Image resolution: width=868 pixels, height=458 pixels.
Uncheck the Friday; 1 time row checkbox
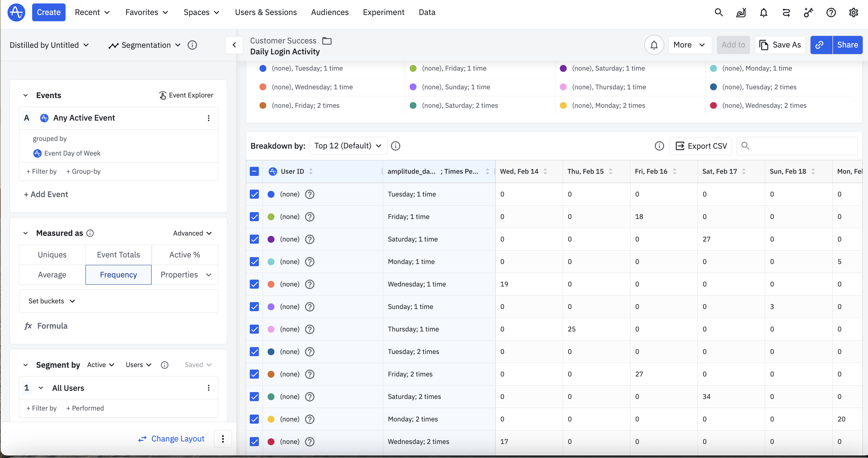(254, 217)
